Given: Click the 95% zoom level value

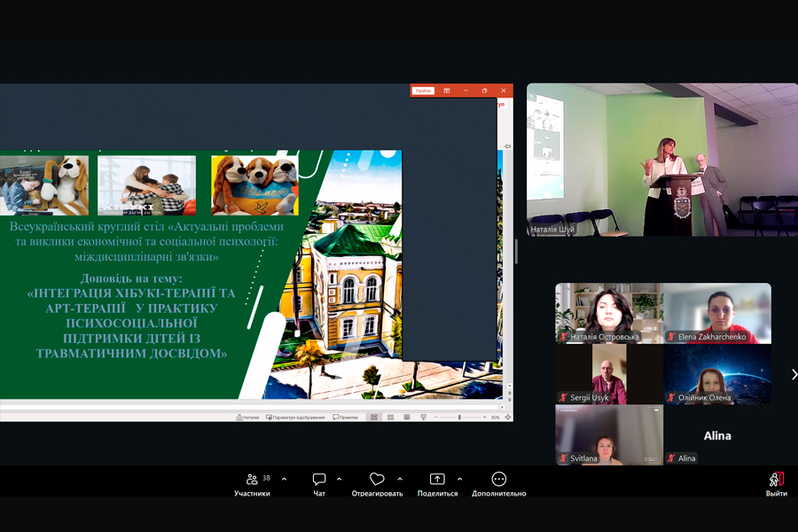Looking at the screenshot, I should 495,418.
